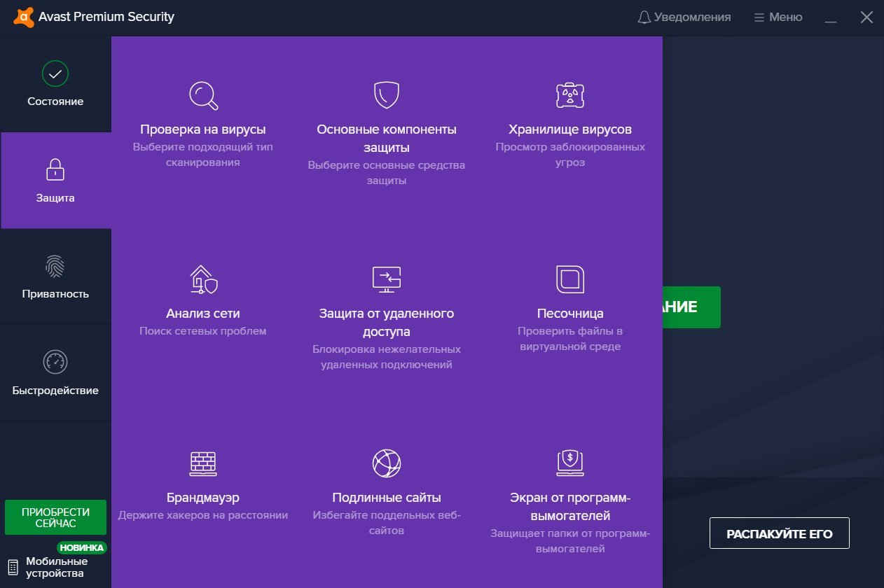Image resolution: width=884 pixels, height=588 pixels.
Task: Open Мобильные устройства section
Action: coord(56,567)
